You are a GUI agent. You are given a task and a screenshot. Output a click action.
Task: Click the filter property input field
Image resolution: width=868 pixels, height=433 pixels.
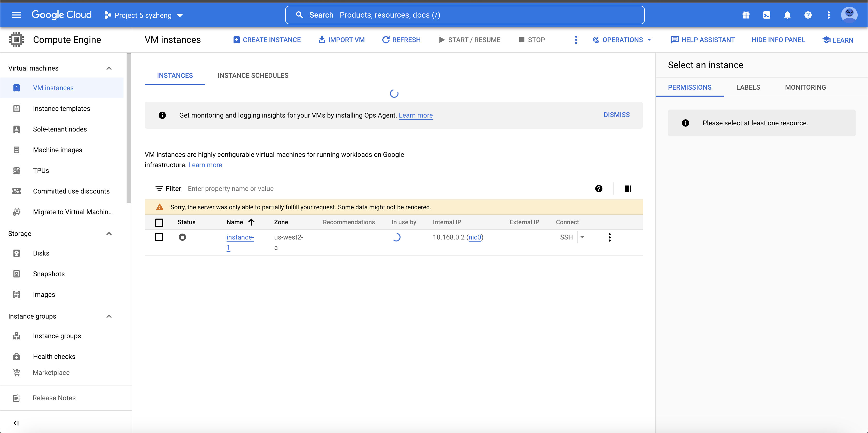tap(388, 189)
